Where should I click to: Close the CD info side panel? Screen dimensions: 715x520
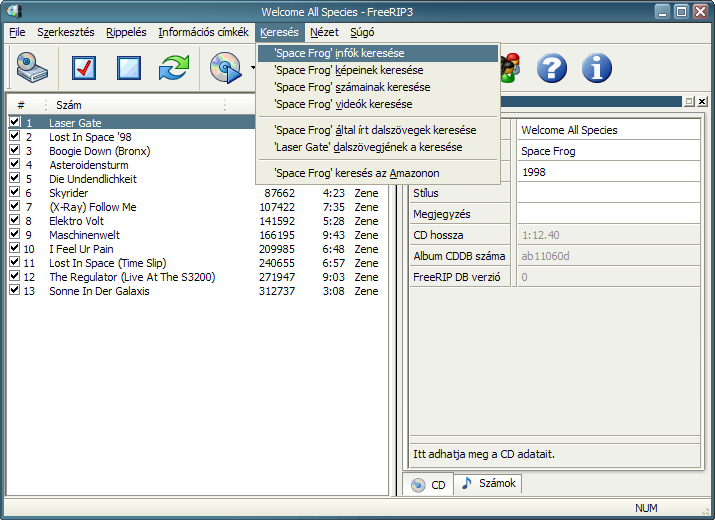702,102
